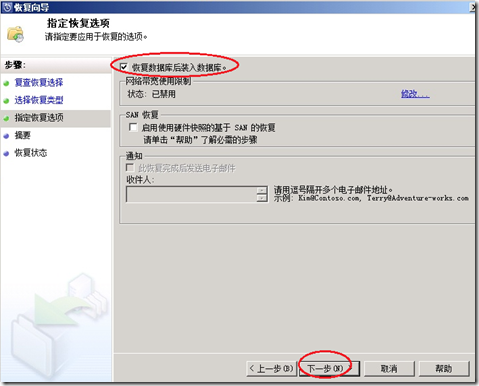Click the recipient field's scroll down arrow
Image resolution: width=479 pixels, height=386 pixels.
click(262, 198)
